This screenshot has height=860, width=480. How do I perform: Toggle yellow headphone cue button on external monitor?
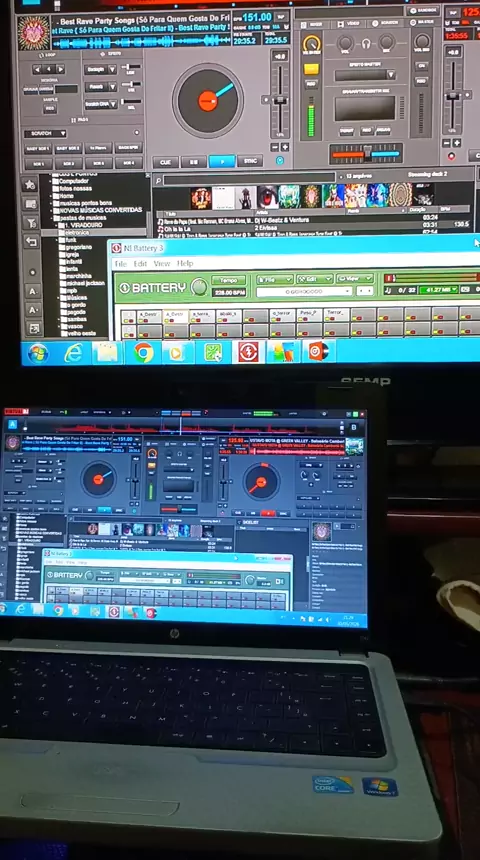click(311, 69)
